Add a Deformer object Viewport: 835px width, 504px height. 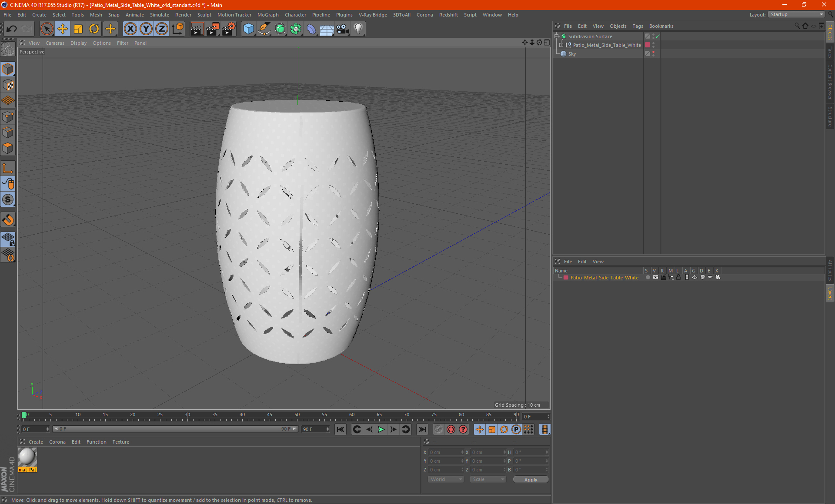[311, 29]
